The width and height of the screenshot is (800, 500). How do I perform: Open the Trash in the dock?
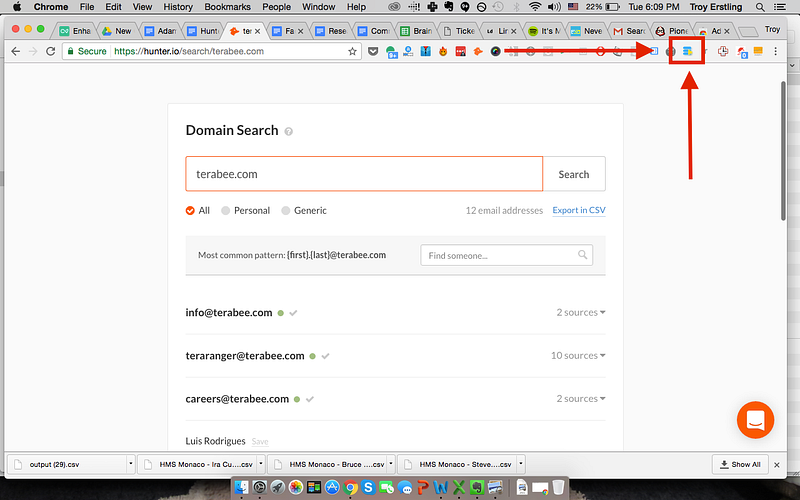[558, 487]
